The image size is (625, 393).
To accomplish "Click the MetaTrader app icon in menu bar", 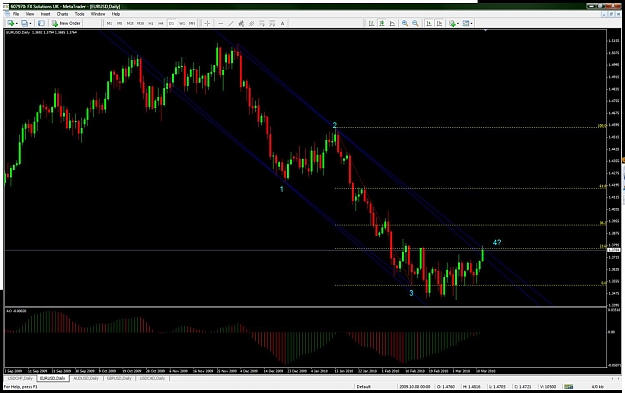I will point(7,14).
